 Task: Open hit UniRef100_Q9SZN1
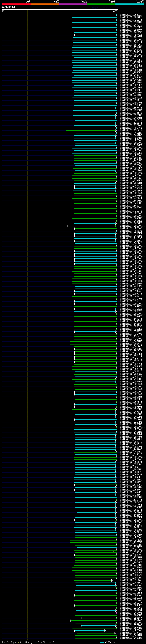(131, 22)
